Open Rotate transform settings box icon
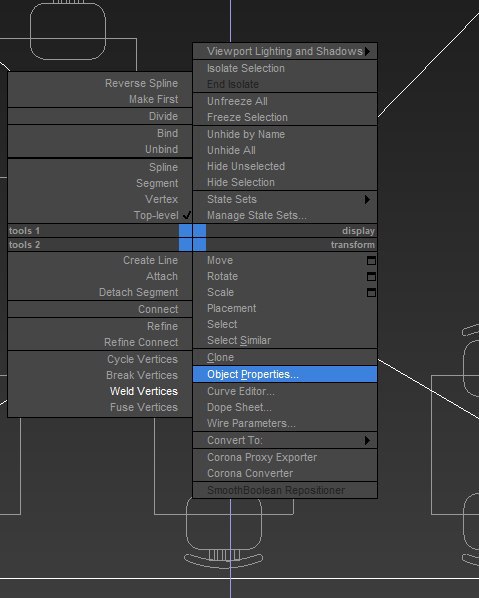This screenshot has width=479, height=598. pos(371,276)
